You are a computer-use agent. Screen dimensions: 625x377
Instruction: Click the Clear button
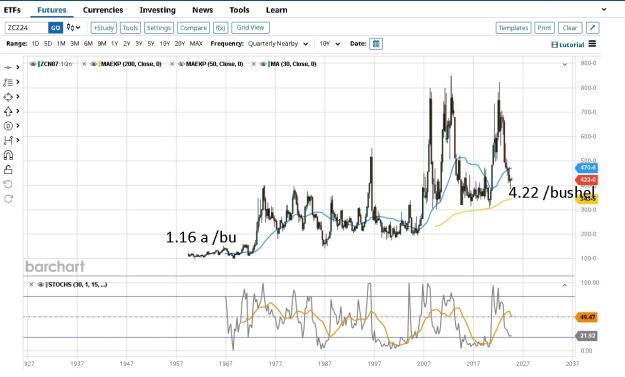click(570, 28)
